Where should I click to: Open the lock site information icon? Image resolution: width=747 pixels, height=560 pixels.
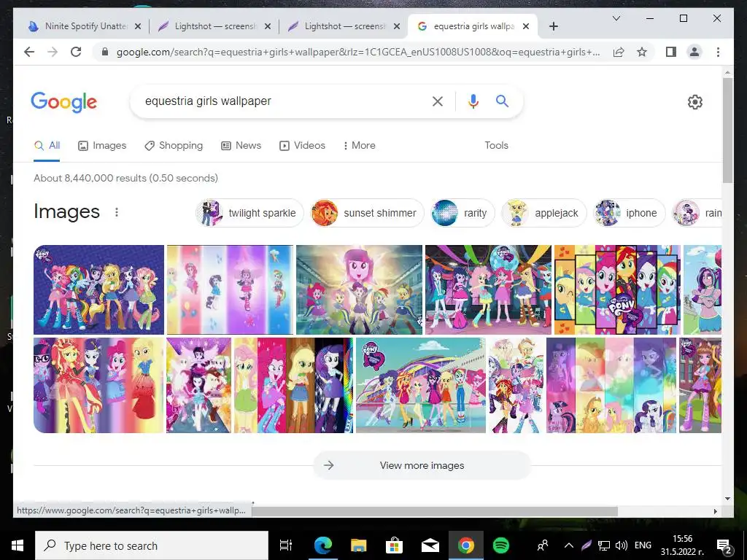[105, 52]
